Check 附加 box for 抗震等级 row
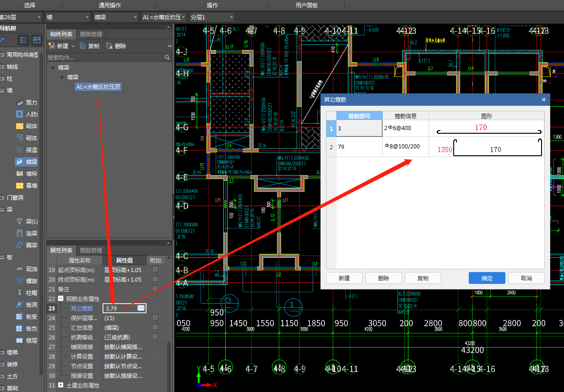This screenshot has height=392, width=564. point(155,337)
